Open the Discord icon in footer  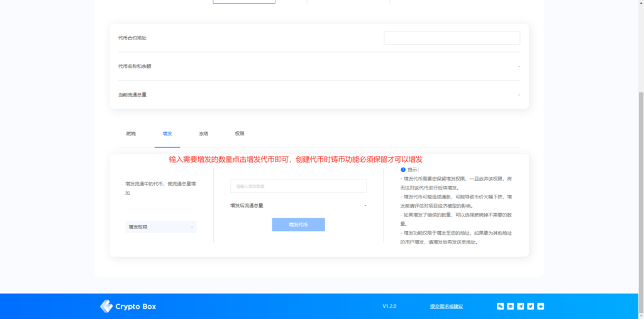[510, 306]
